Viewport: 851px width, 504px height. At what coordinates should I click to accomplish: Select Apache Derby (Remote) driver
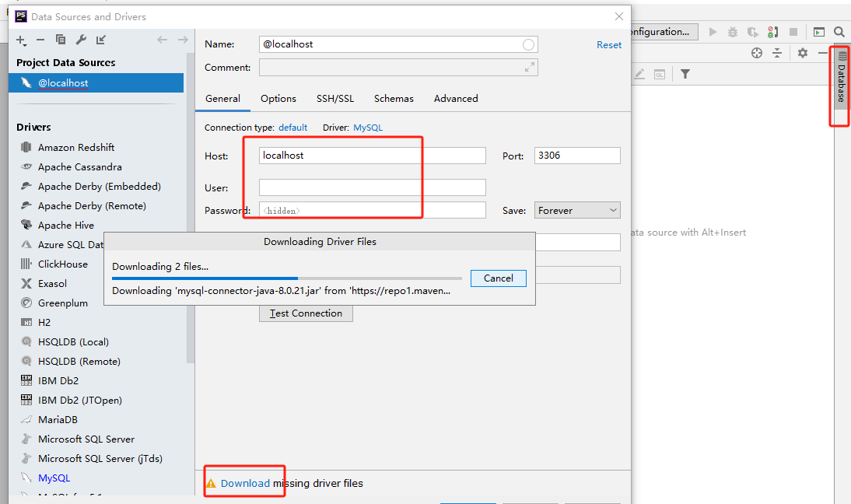(x=92, y=206)
